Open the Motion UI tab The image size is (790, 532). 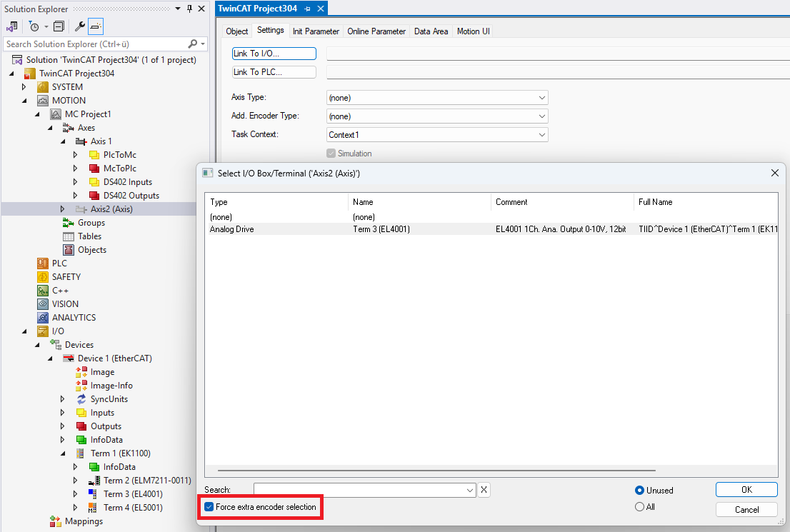click(473, 31)
